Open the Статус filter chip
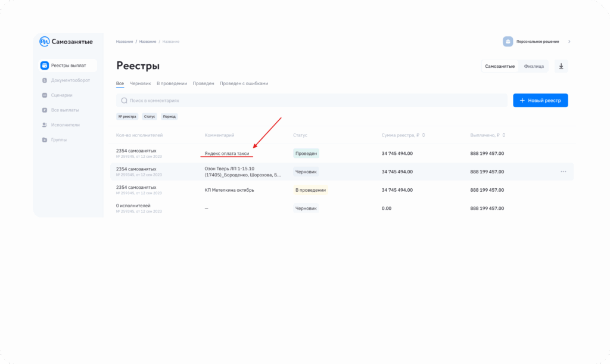The image size is (610, 364). pyautogui.click(x=150, y=117)
